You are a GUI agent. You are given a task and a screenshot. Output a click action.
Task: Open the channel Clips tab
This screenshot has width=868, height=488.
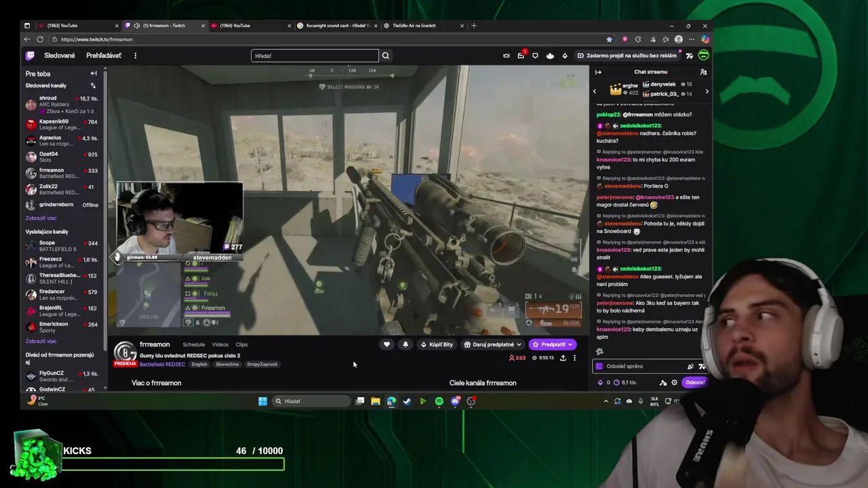241,344
